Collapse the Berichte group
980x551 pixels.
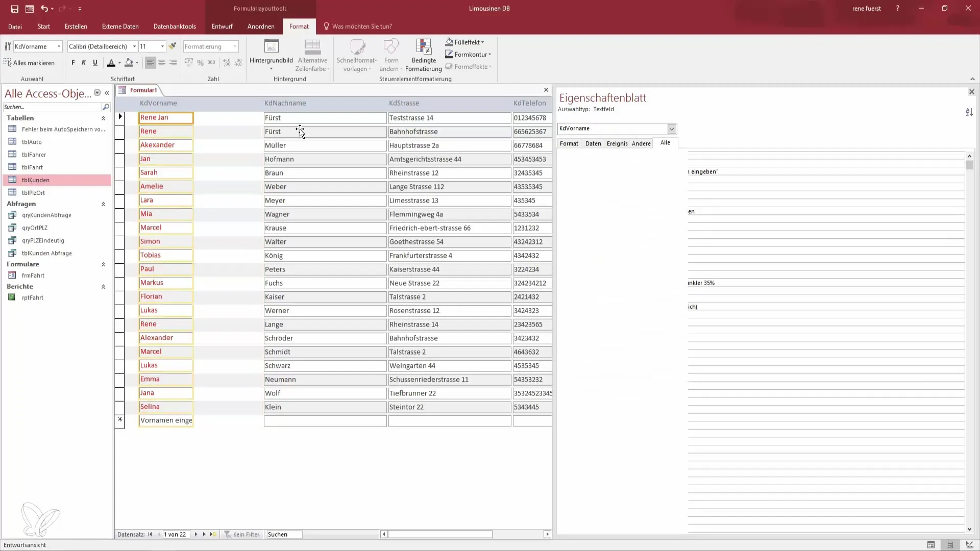(x=103, y=287)
